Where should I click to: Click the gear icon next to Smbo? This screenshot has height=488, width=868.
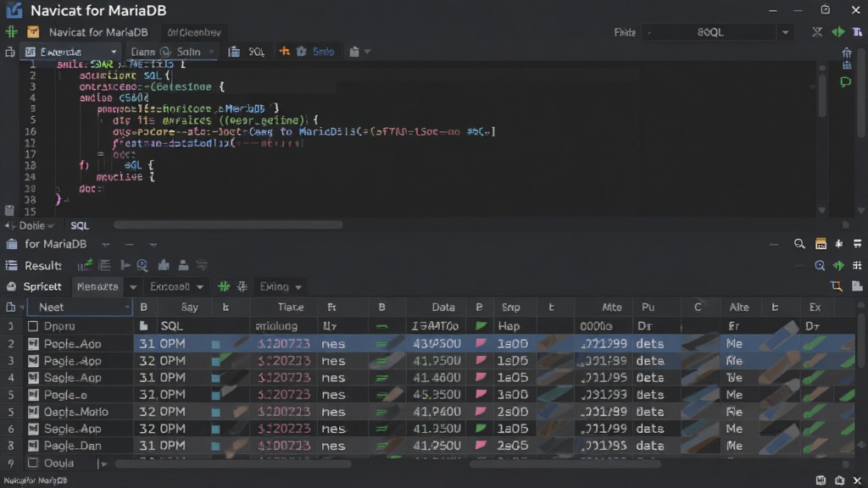click(301, 52)
